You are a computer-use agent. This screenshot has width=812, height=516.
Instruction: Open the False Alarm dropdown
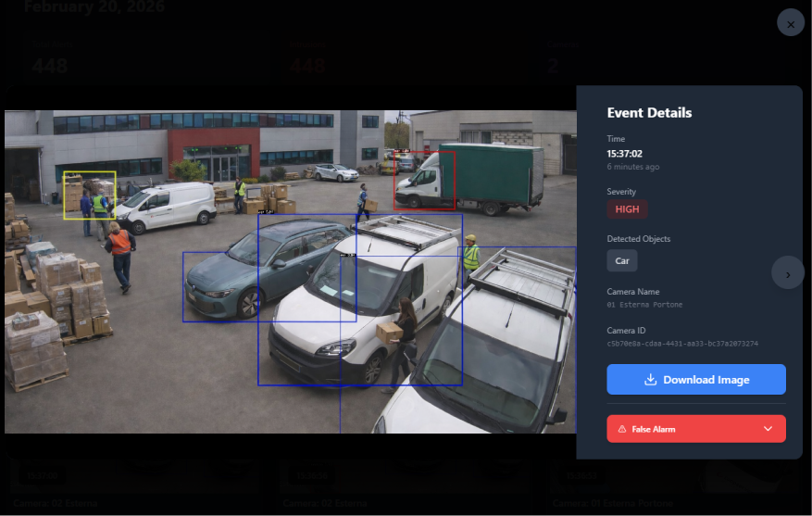[x=696, y=428]
